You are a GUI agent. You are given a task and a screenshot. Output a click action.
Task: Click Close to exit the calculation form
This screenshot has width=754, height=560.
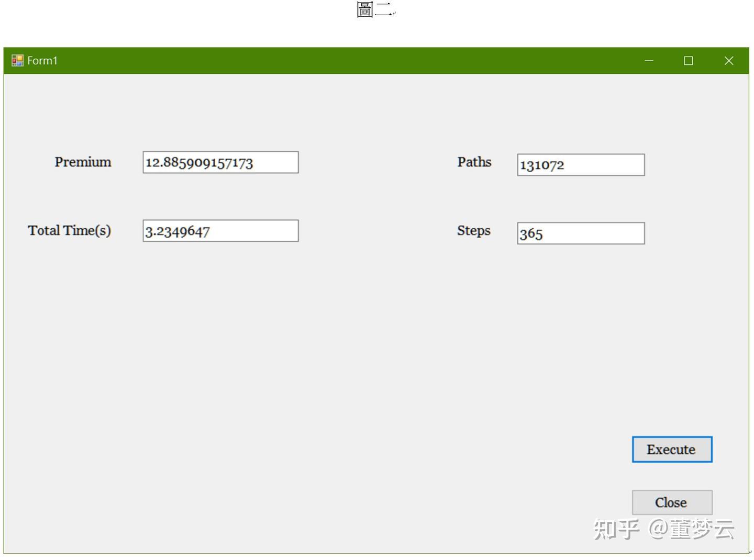click(672, 502)
